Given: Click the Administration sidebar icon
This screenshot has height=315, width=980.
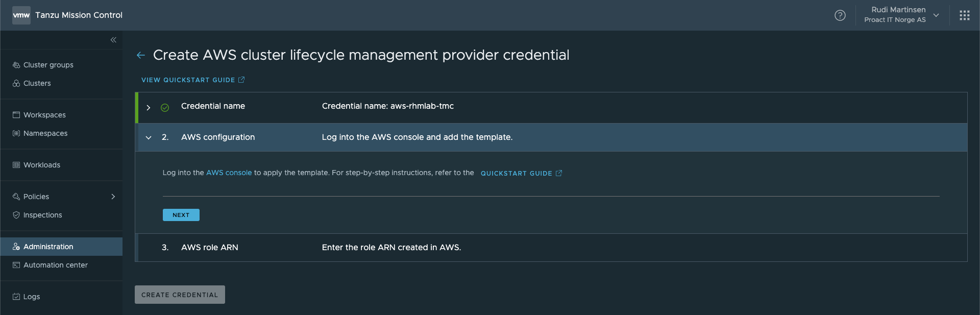Looking at the screenshot, I should (16, 247).
